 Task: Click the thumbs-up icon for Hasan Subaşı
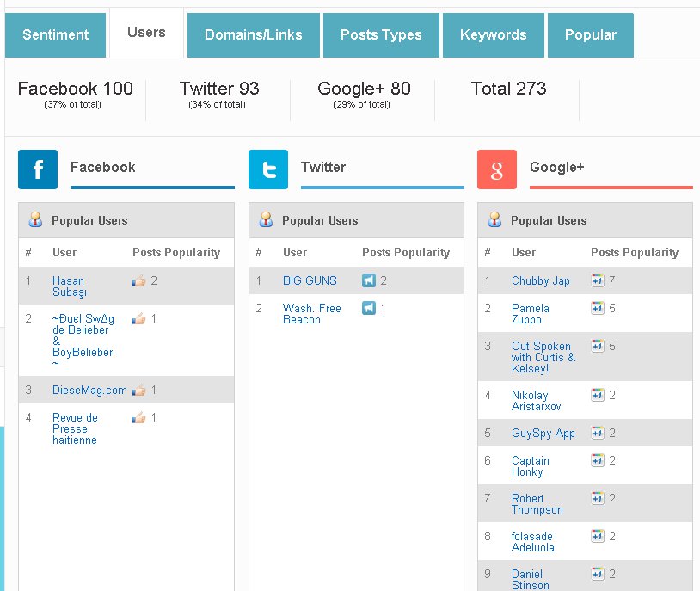138,281
